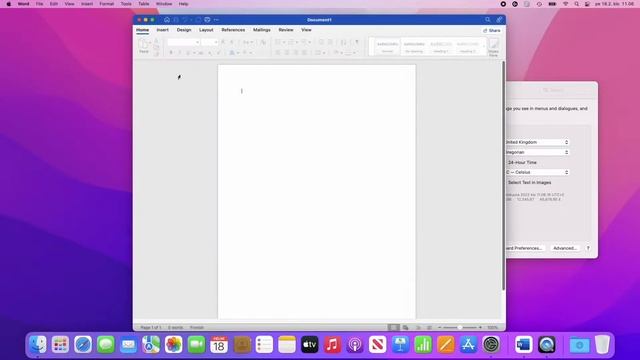This screenshot has height=360, width=640.
Task: Open Notes from the Dock
Action: [287, 344]
